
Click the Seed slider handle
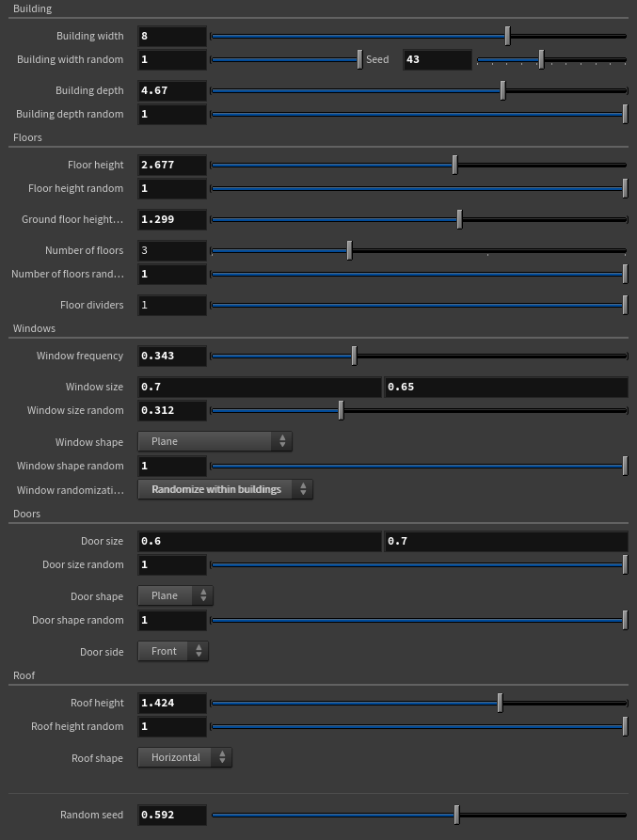tap(541, 59)
